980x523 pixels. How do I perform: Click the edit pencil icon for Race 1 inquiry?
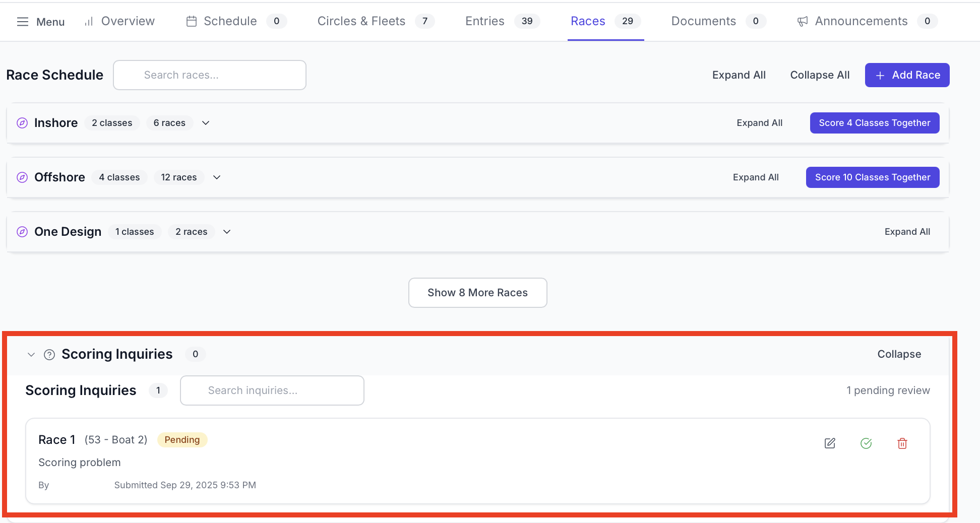point(830,443)
